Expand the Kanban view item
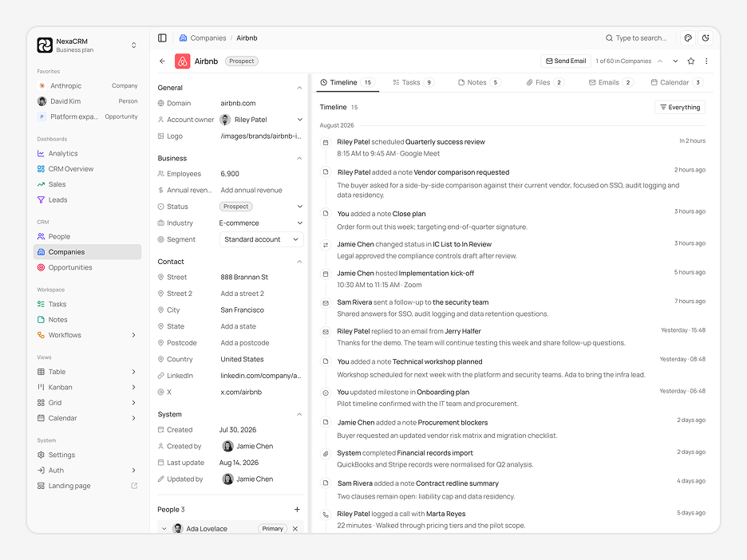747x560 pixels. [134, 387]
